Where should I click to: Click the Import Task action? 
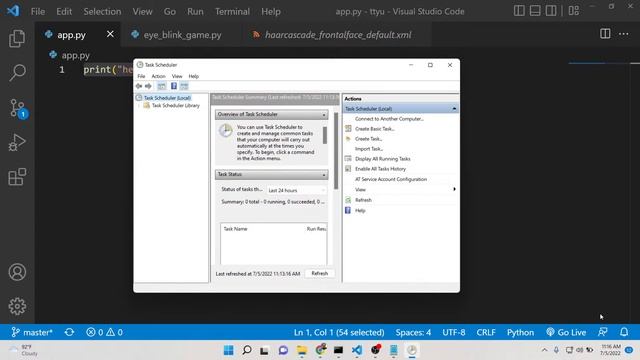pyautogui.click(x=369, y=149)
